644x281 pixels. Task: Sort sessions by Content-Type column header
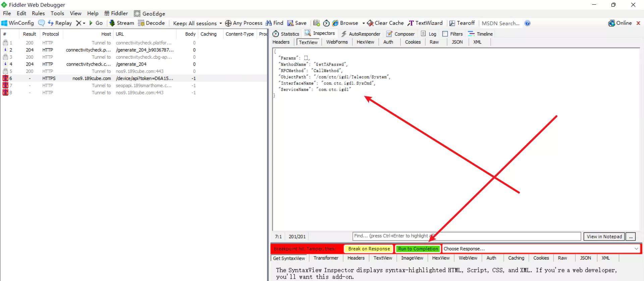click(239, 34)
